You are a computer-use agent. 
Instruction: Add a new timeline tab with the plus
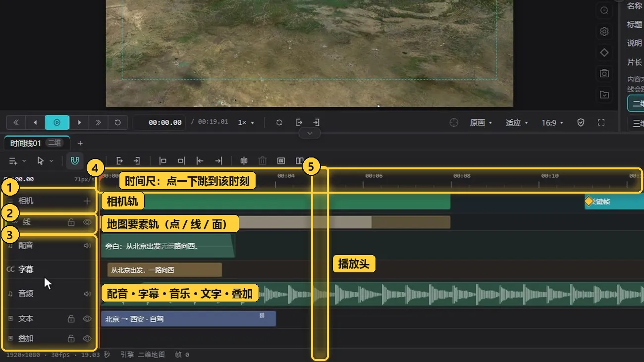(80, 143)
